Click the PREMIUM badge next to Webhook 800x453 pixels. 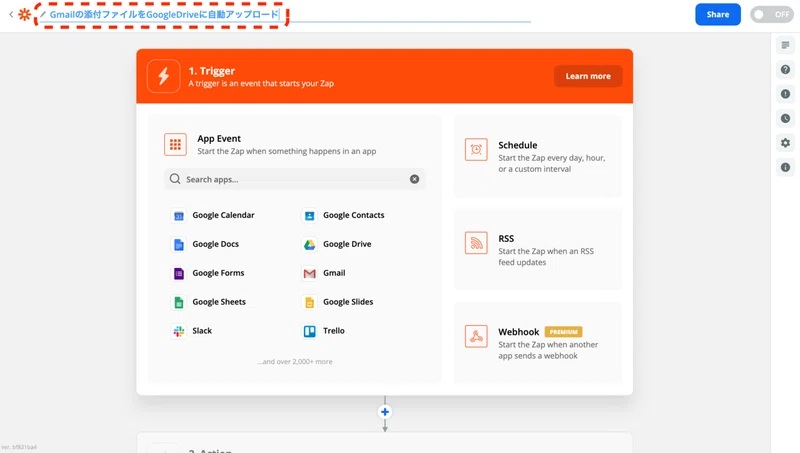[563, 332]
